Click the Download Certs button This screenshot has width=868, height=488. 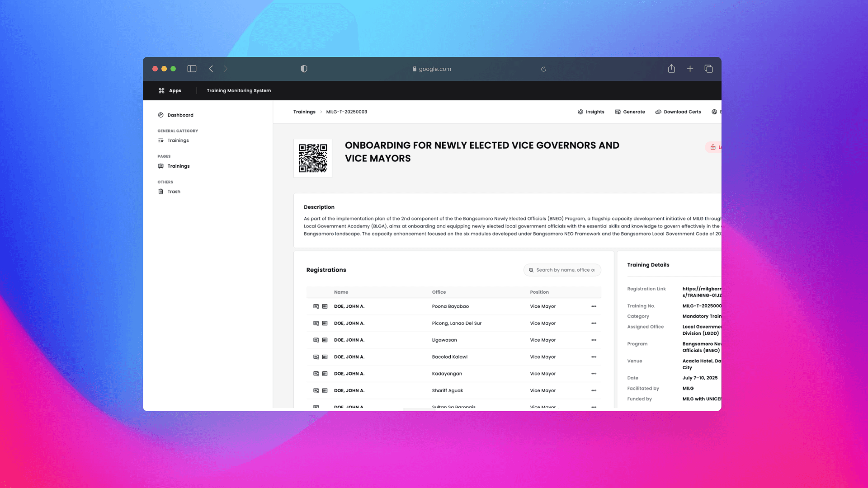(x=678, y=112)
